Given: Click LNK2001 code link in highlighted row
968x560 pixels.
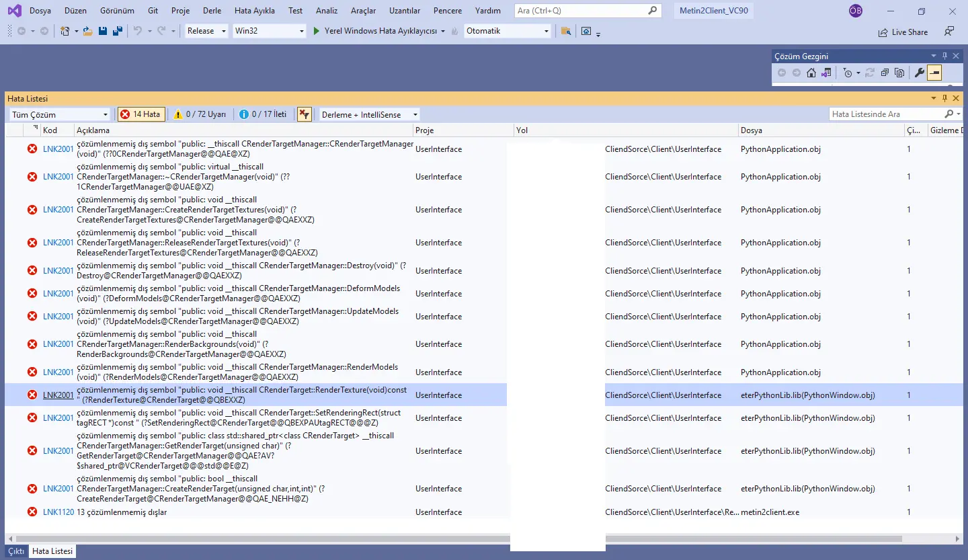Looking at the screenshot, I should [x=58, y=395].
